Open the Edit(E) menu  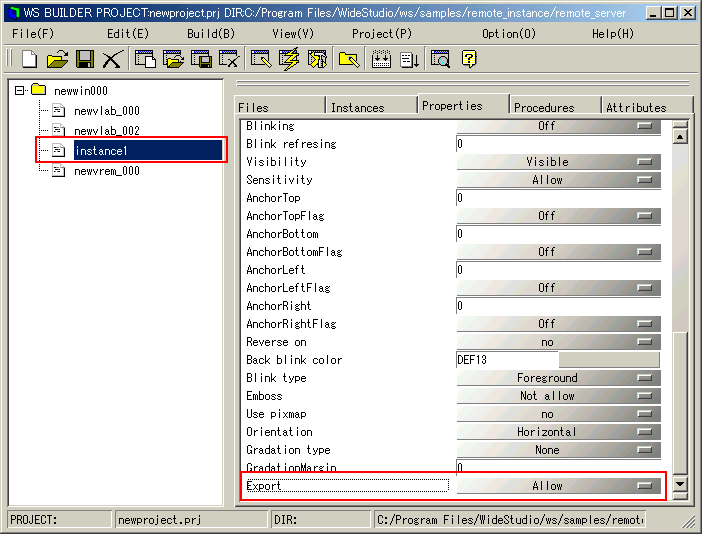[128, 34]
